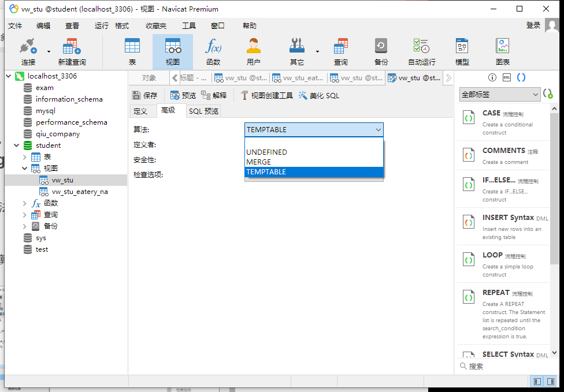Open the Function (函数) toolbar icon
Viewport: 564px width, 392px height.
(213, 52)
